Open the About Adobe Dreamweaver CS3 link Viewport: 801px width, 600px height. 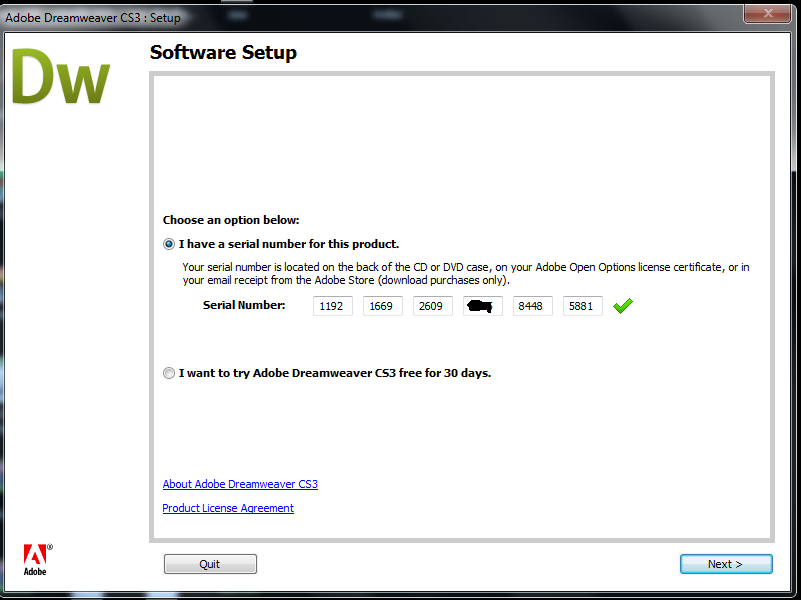[x=240, y=484]
